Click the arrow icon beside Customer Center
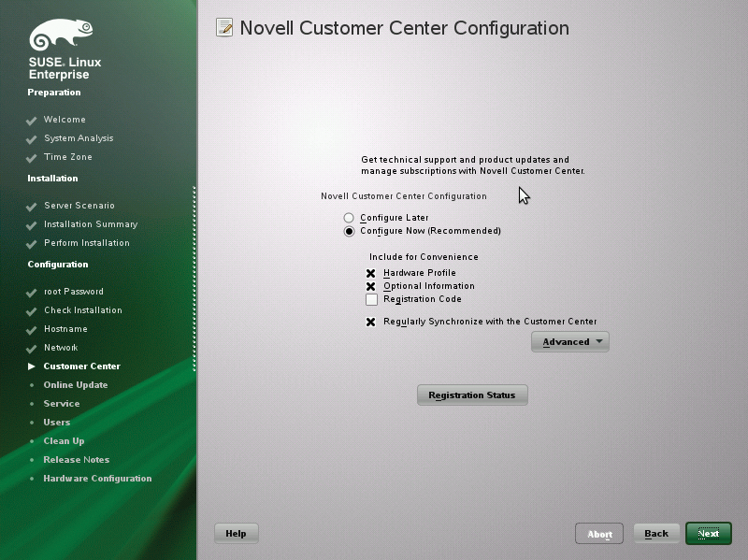The width and height of the screenshot is (748, 560). point(31,366)
